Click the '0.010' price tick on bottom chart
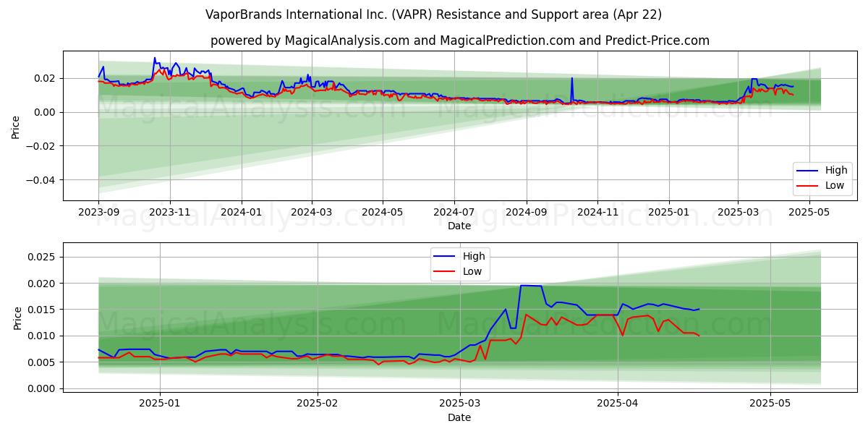Viewport: 868px width, 434px height. tap(43, 336)
